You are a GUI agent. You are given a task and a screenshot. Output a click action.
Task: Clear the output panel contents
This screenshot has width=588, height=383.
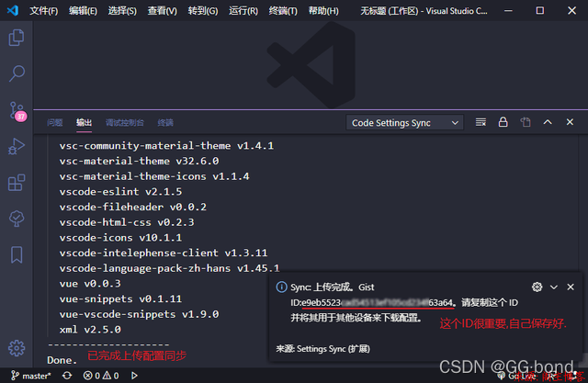481,122
